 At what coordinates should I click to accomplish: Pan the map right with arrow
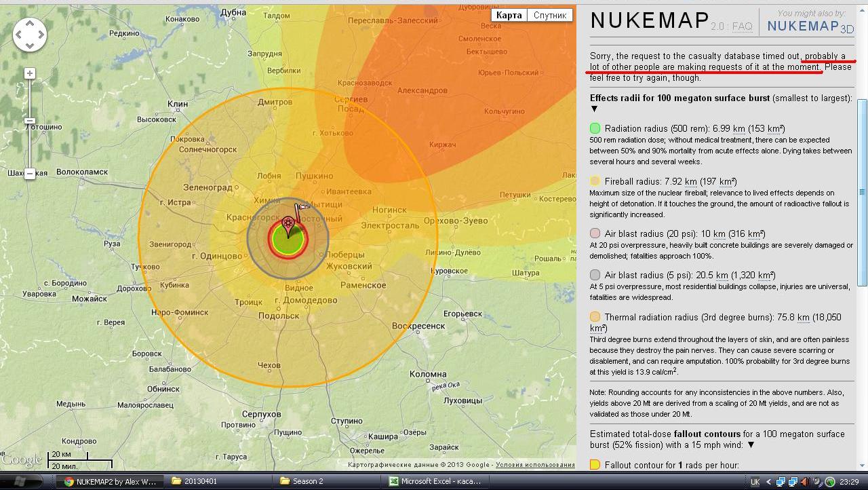tap(41, 34)
